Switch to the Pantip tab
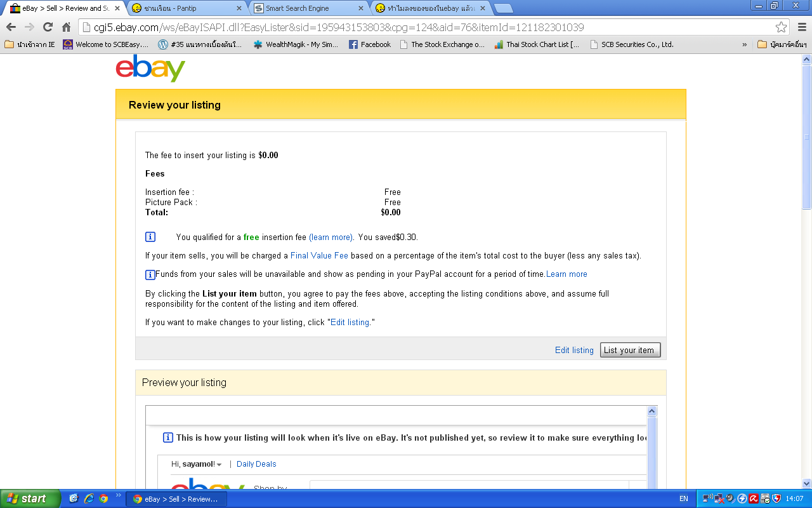 tap(187, 8)
